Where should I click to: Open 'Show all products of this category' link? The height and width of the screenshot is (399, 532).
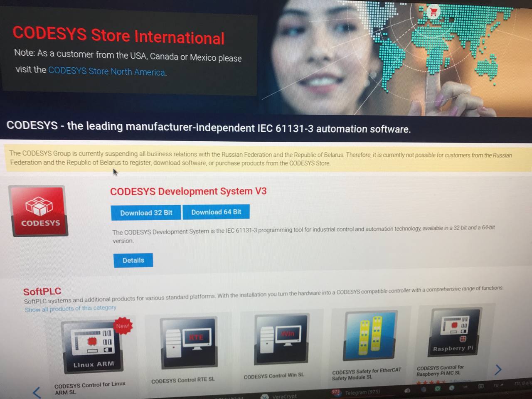click(70, 308)
